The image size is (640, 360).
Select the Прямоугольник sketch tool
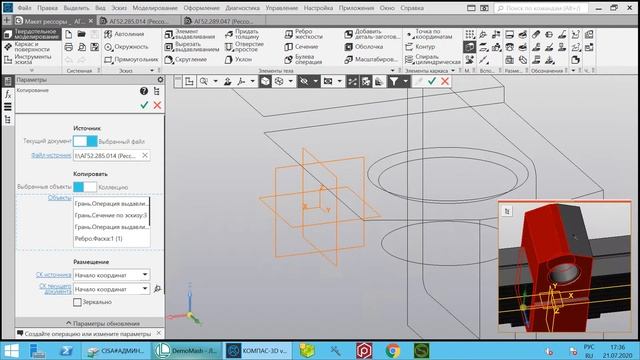(x=131, y=60)
